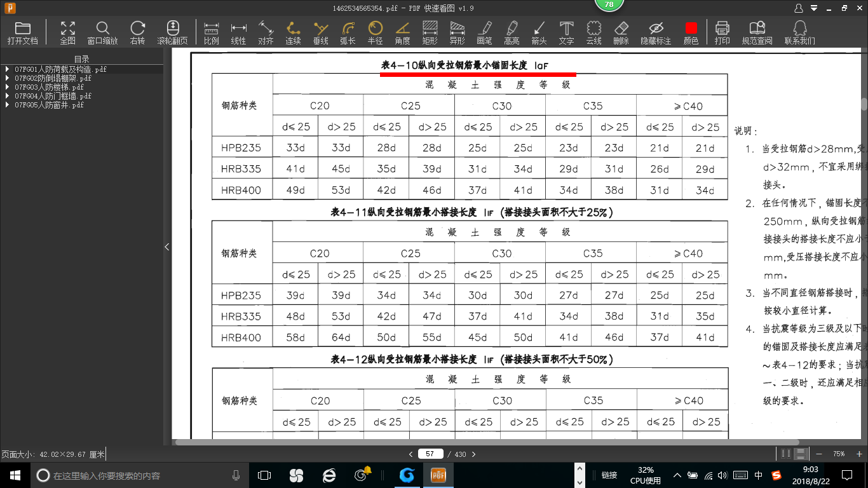
Task: Expand 07FG02防倒塌棚架.pdf in the tree
Action: [6, 78]
